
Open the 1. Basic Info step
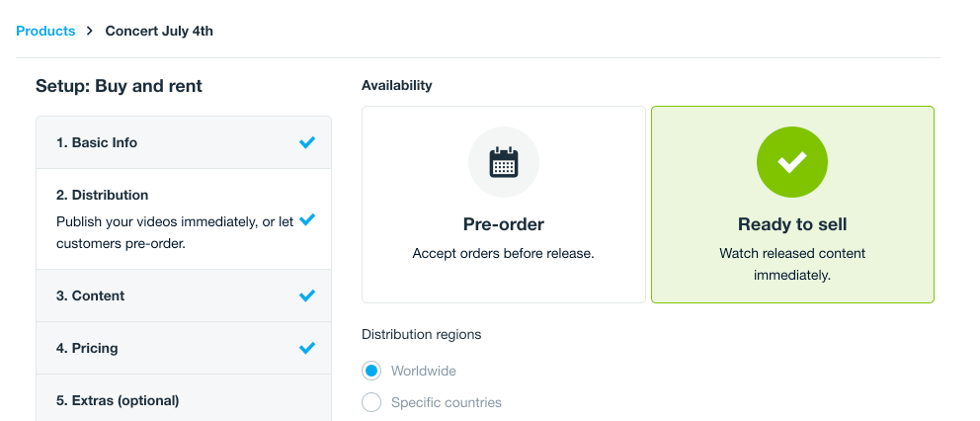97,142
